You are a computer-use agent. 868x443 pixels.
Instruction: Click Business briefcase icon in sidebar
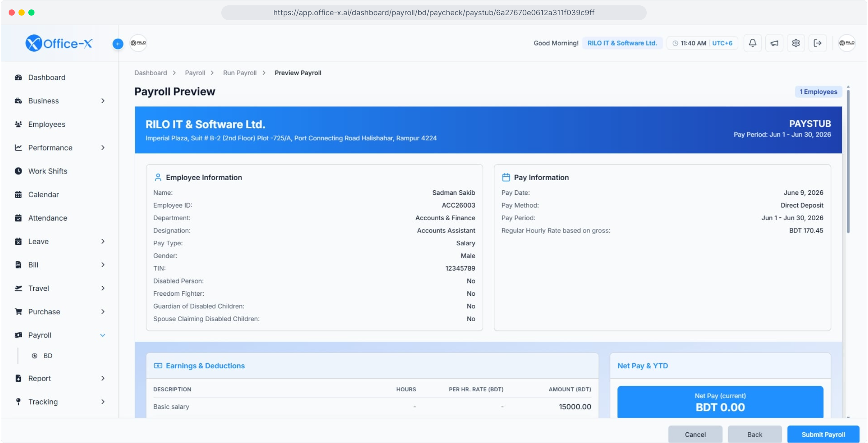point(18,101)
